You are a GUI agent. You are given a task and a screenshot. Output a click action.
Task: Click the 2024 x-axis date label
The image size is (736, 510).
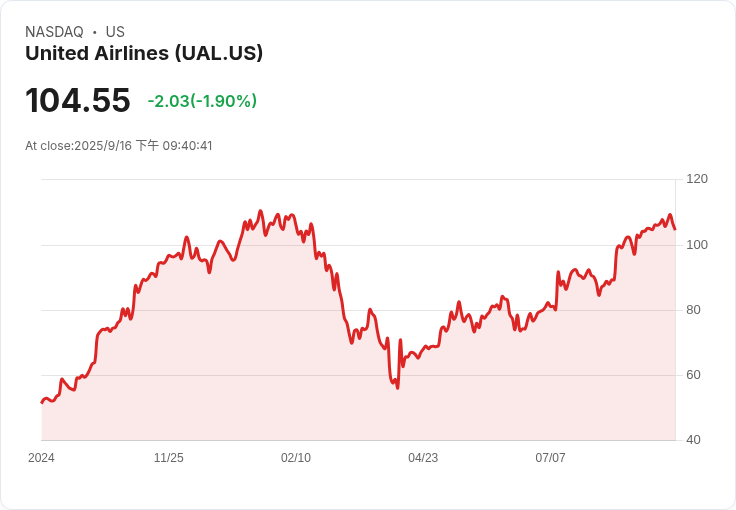pos(41,458)
